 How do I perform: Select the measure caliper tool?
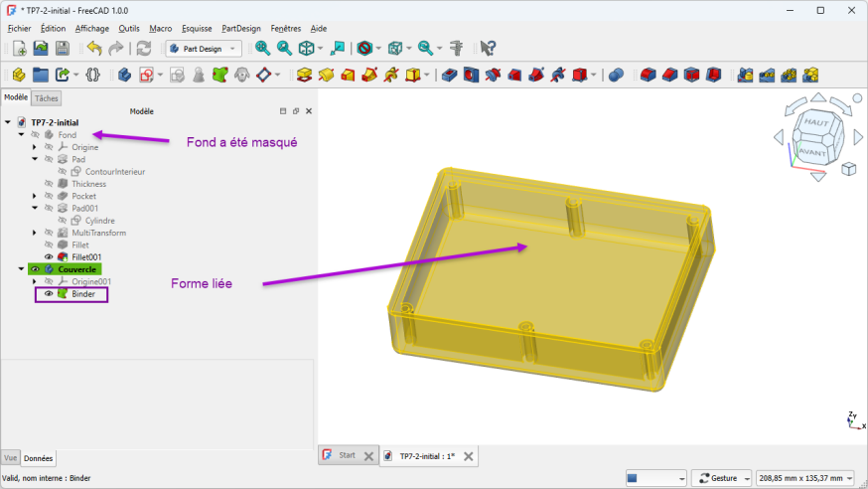tap(457, 48)
